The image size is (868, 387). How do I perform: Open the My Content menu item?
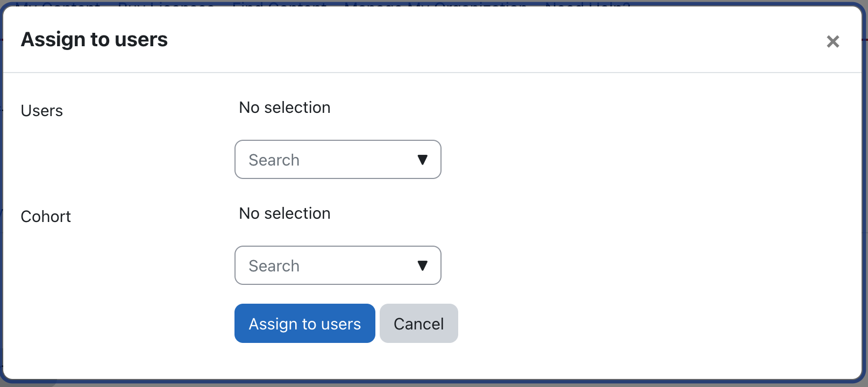point(58,4)
